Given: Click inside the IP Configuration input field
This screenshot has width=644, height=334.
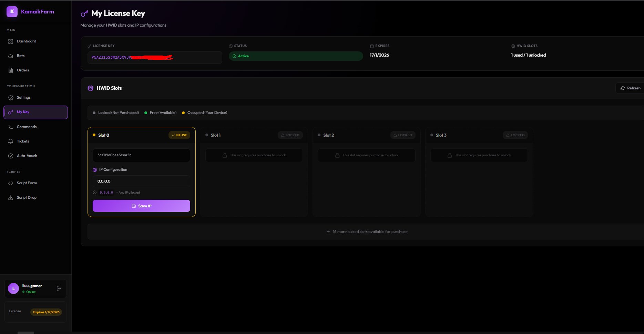Looking at the screenshot, I should tap(141, 181).
